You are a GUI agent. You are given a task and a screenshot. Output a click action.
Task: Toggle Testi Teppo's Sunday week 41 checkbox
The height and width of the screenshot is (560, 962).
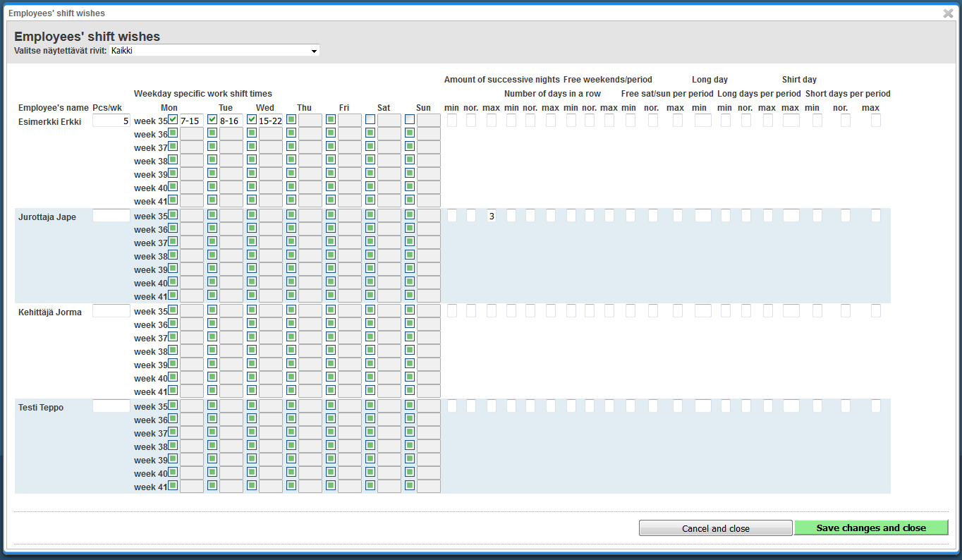tap(410, 485)
